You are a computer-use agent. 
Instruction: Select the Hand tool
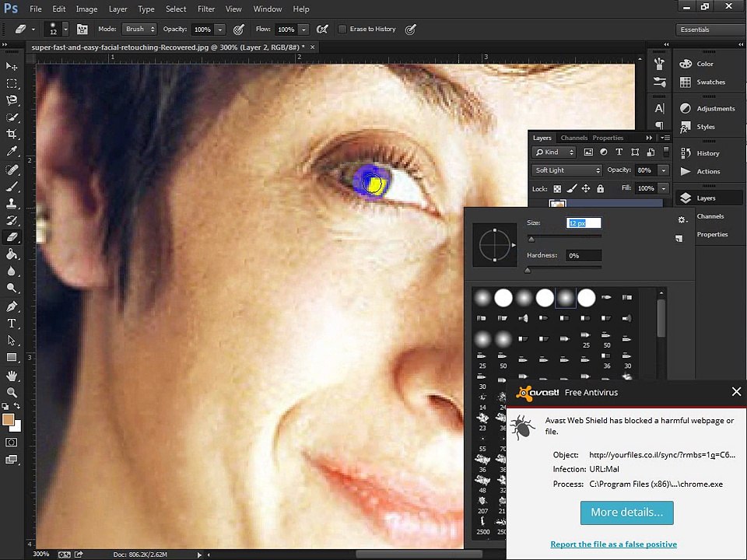coord(12,376)
